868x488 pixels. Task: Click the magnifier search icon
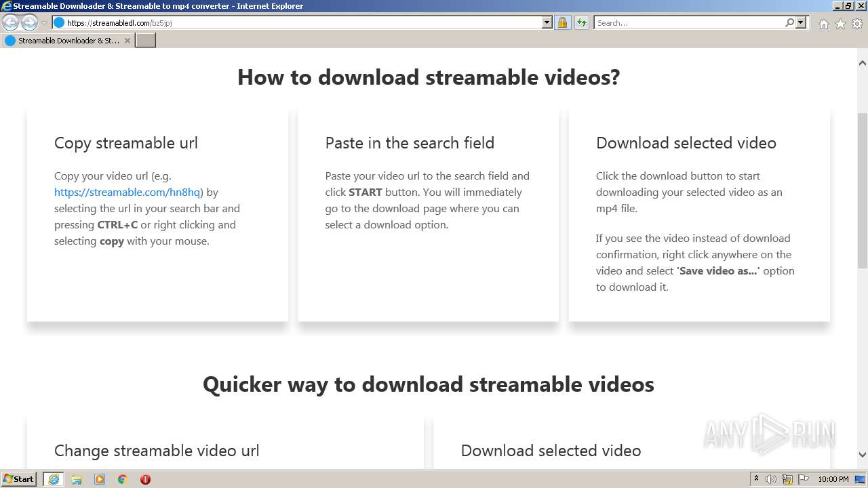(x=789, y=22)
